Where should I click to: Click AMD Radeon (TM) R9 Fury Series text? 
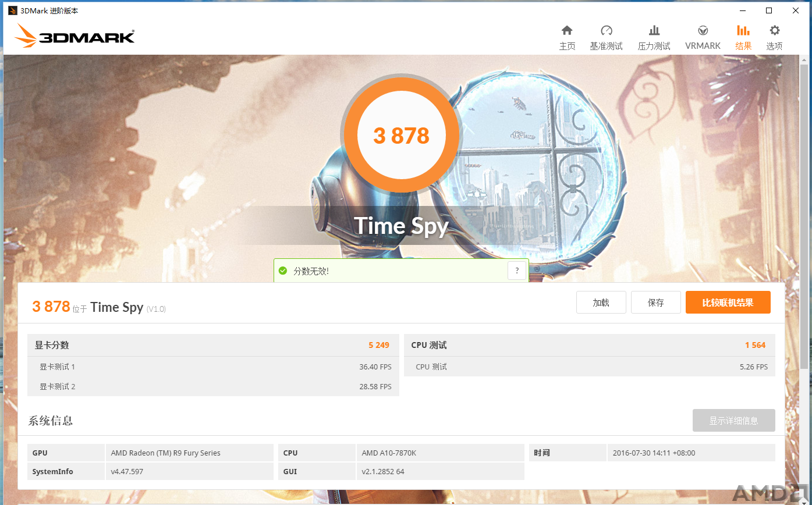click(x=166, y=453)
